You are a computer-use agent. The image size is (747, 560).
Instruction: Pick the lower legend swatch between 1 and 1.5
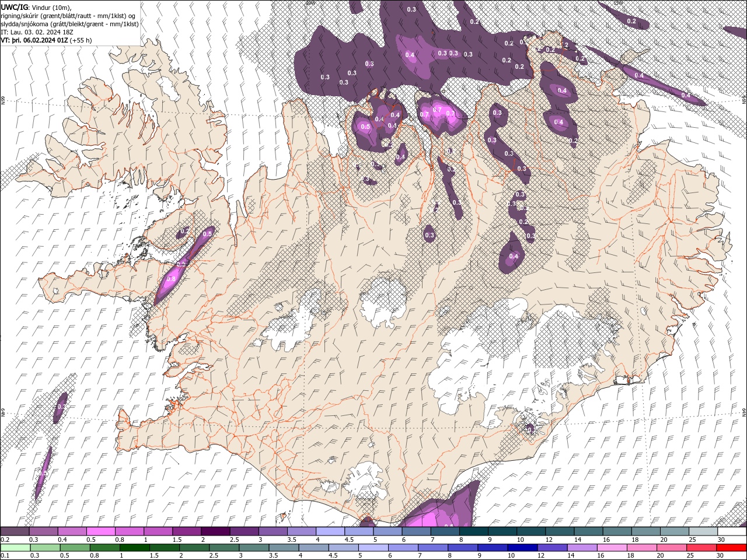[x=134, y=548]
